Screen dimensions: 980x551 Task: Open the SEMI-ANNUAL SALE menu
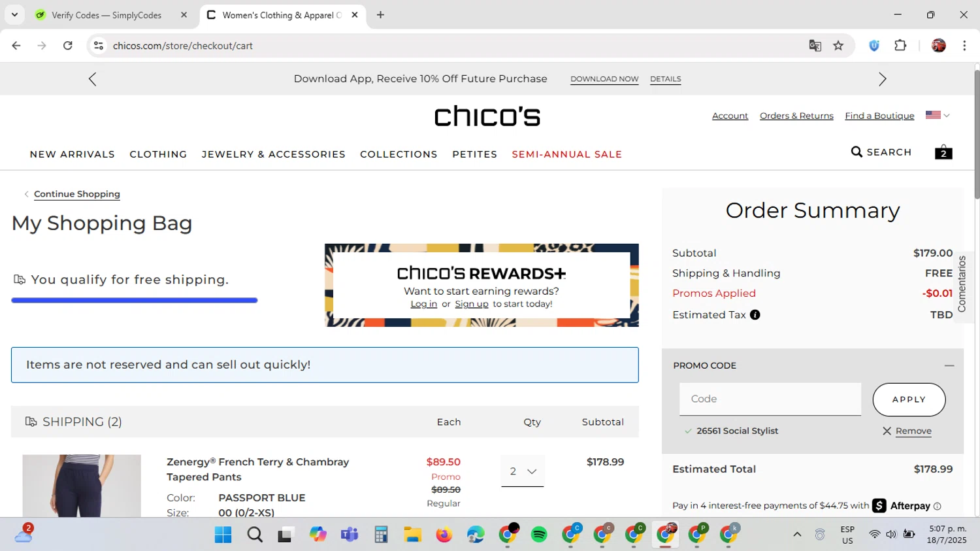click(x=567, y=154)
